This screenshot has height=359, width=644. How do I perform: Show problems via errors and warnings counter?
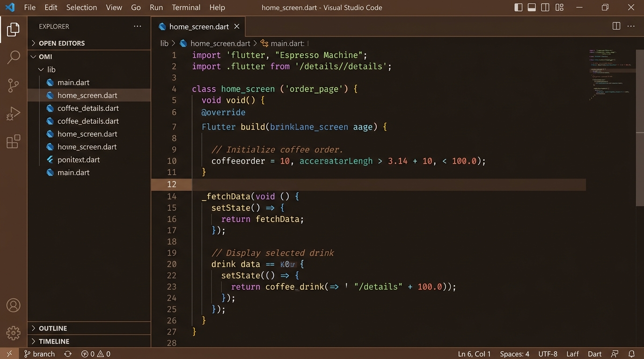(96, 354)
